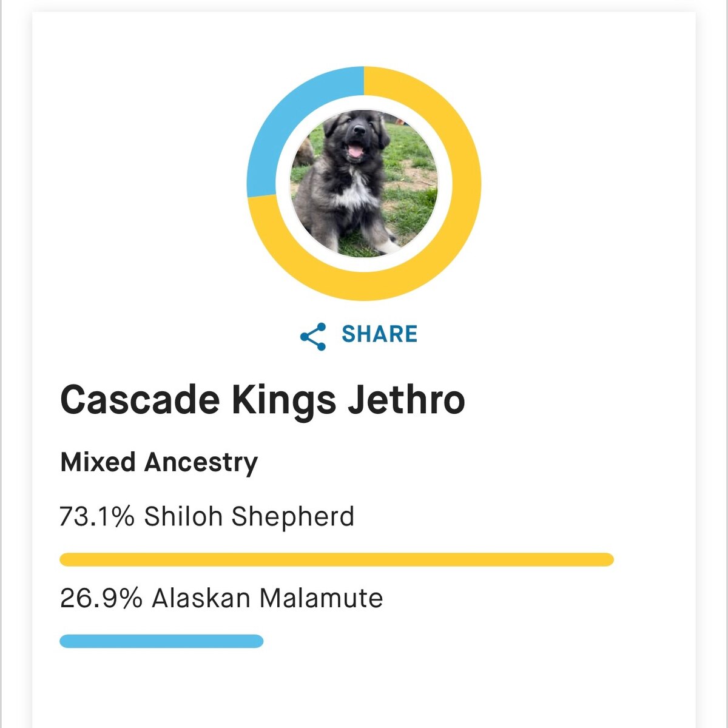This screenshot has height=728, width=728.
Task: Click the word Shepherd in breed list
Action: pos(292,517)
